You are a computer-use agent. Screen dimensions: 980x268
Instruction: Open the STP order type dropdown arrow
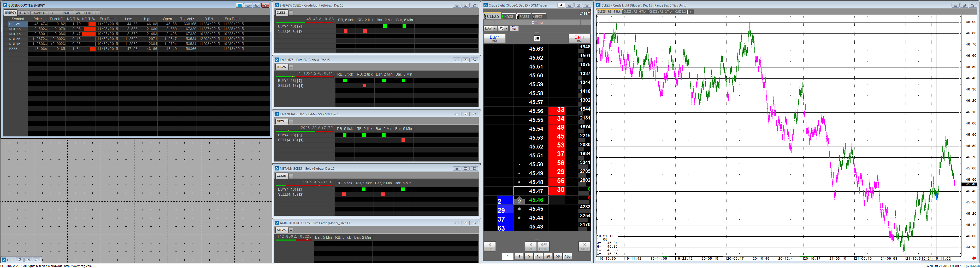pyautogui.click(x=506, y=28)
